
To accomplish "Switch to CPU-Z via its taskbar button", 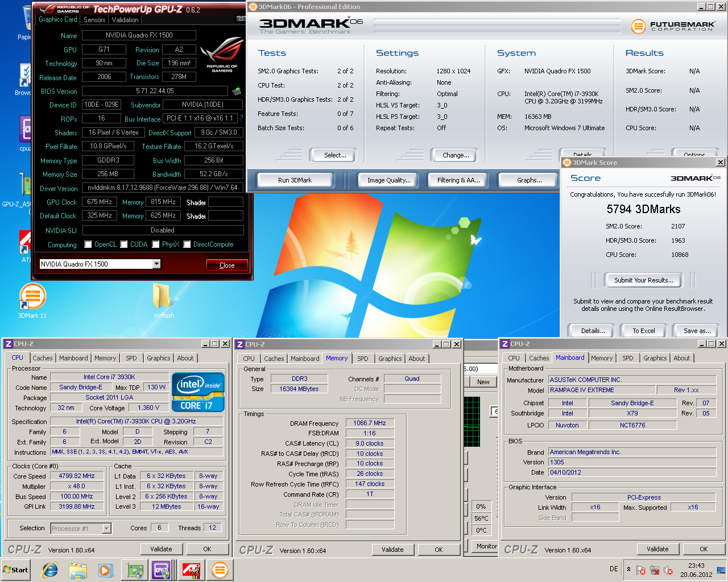I will 162,570.
